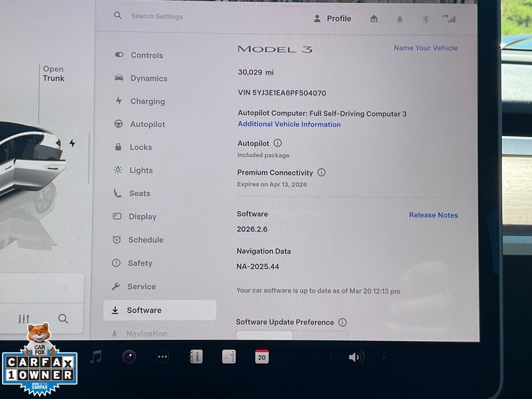
Task: Tap the music note icon
Action: [x=96, y=357]
